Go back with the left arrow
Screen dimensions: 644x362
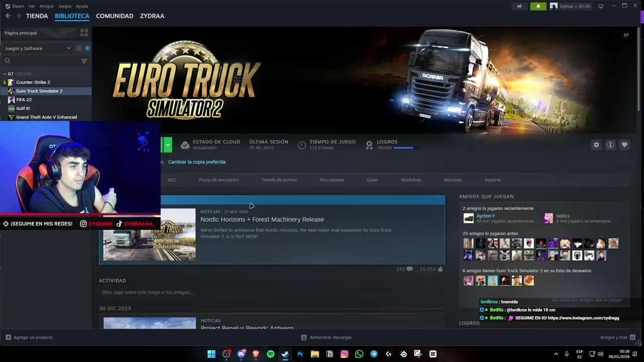(8, 16)
